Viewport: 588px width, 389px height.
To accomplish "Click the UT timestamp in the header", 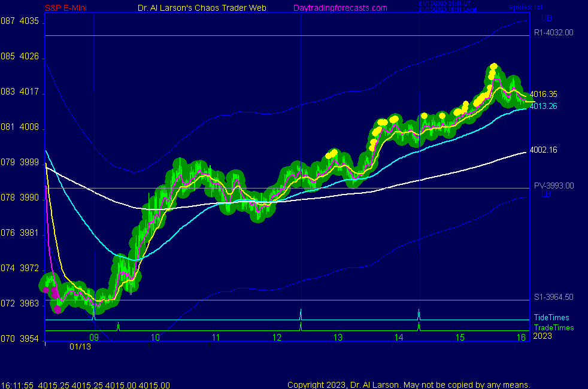I will 445,4.
